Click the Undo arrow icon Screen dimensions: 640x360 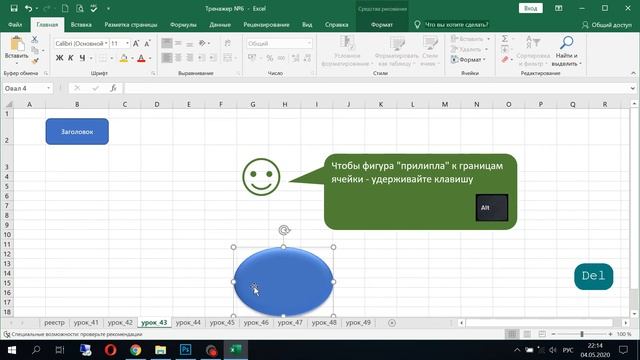pyautogui.click(x=28, y=8)
